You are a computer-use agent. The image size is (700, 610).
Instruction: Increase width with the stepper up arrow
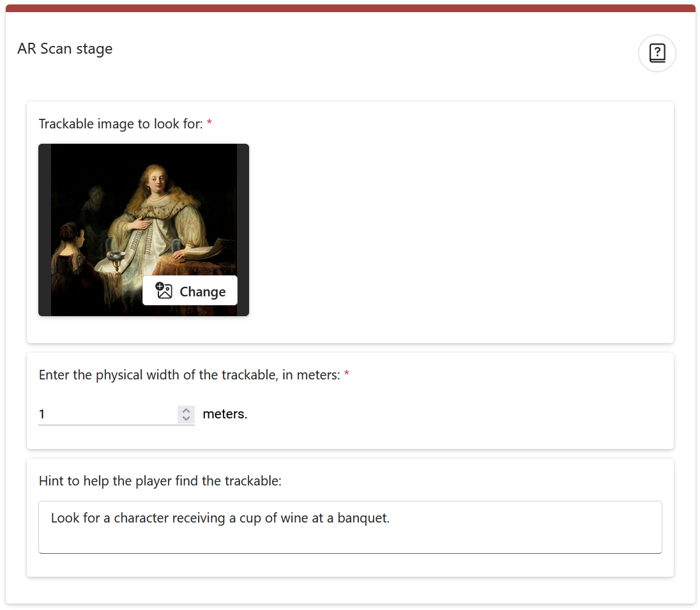tap(186, 410)
